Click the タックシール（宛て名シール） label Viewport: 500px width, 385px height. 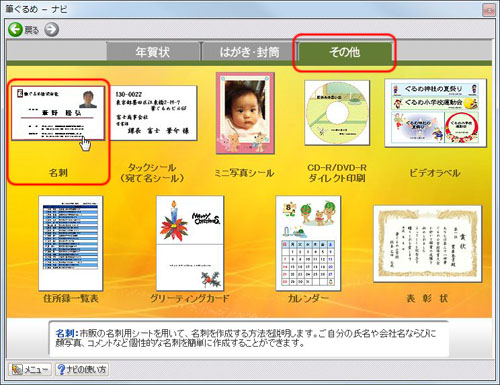152,173
